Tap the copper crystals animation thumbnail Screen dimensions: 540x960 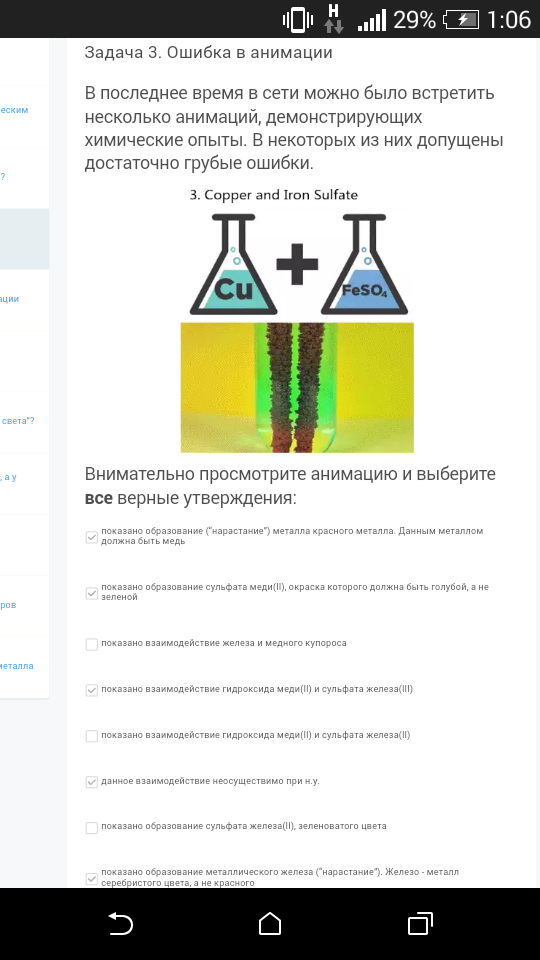pos(297,388)
